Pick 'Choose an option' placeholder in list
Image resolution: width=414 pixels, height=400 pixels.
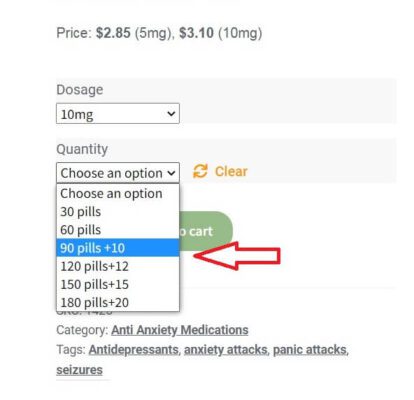click(118, 194)
